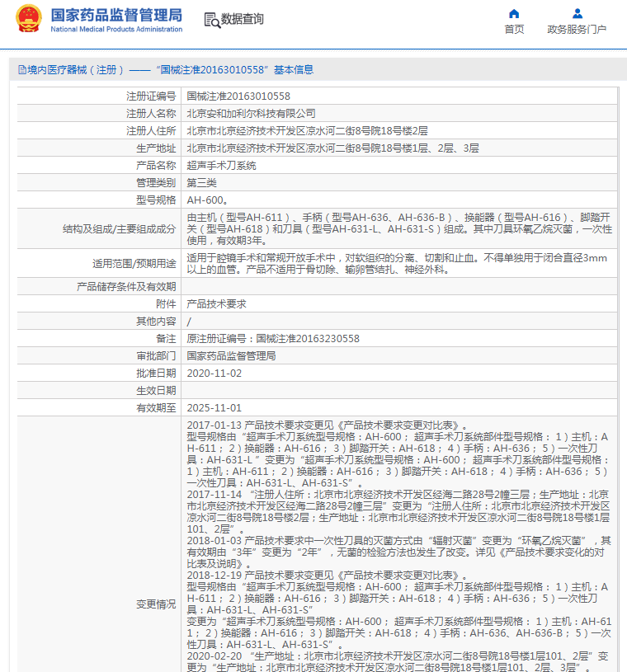
Task: Click 注册人住所 field label
Action: click(151, 131)
